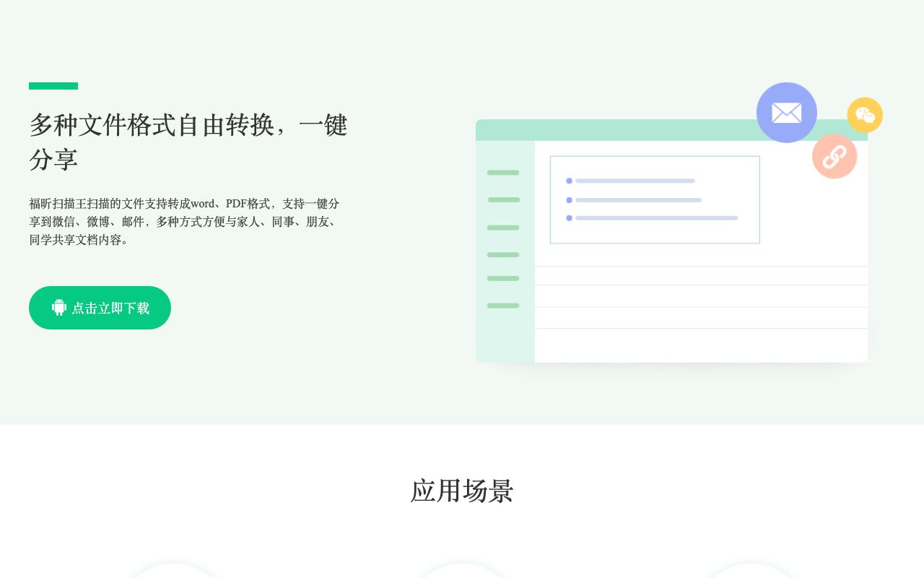Image resolution: width=924 pixels, height=578 pixels.
Task: Click the heading 多种文件格式自由转换，一键分享
Action: pyautogui.click(x=188, y=142)
